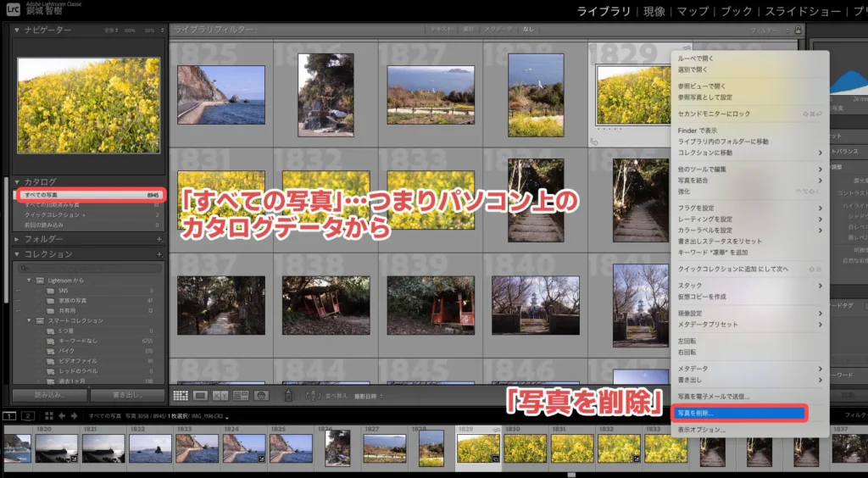This screenshot has width=868, height=478.
Task: Click the filmstrip grid shortcut icon
Action: coord(48,415)
